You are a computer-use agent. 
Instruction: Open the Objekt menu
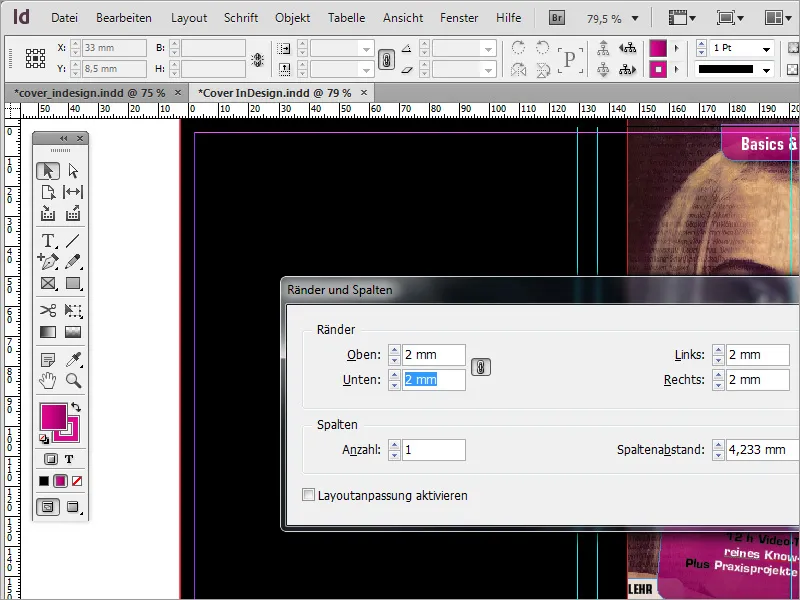click(x=292, y=18)
